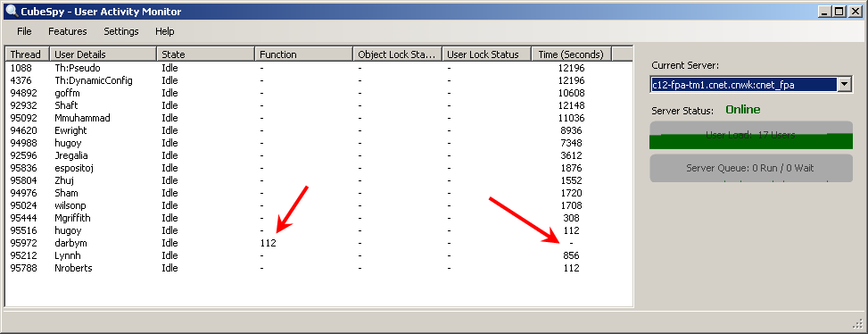This screenshot has width=868, height=334.
Task: Click time value 856
Action: 571,256
